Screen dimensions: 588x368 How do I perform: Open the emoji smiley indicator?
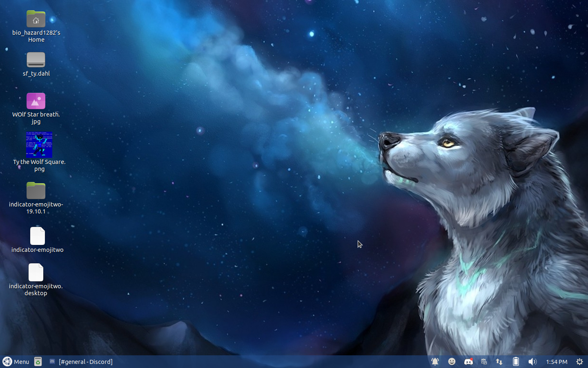click(x=452, y=361)
